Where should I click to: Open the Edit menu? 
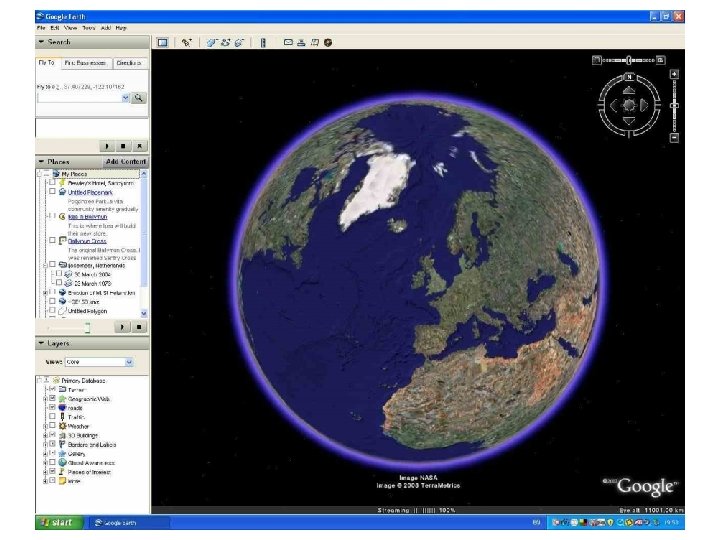[55, 28]
